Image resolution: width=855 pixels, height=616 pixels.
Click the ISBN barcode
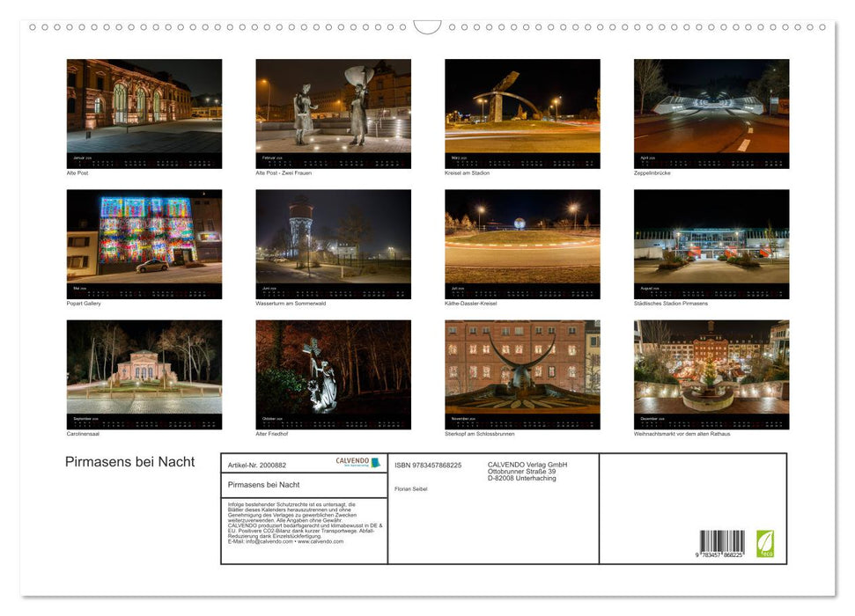tap(721, 542)
